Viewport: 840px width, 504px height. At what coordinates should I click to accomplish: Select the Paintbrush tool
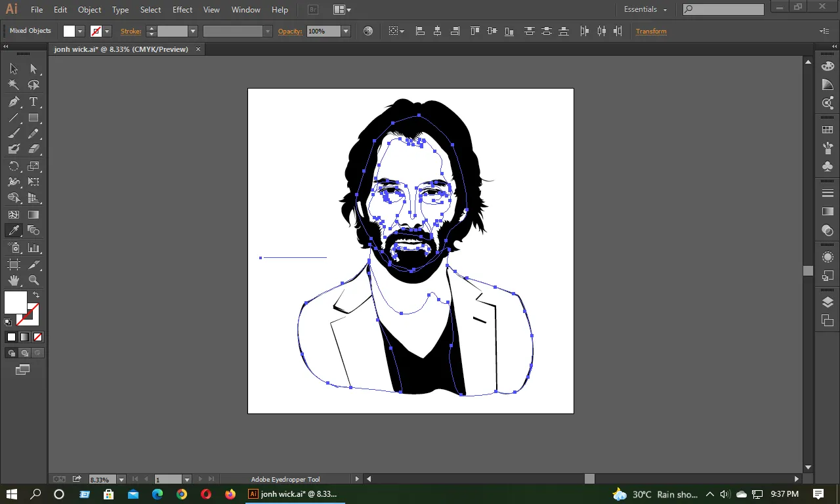coord(14,134)
